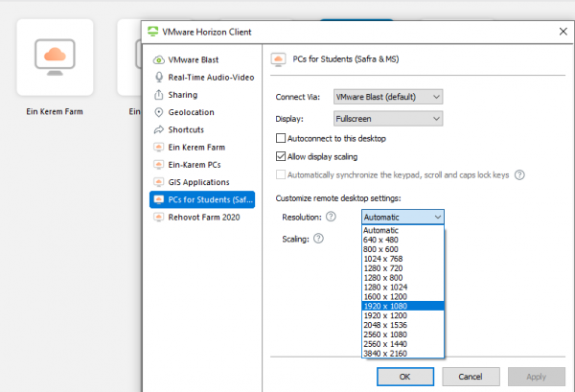Click the GIS Applications desktop icon

[158, 182]
